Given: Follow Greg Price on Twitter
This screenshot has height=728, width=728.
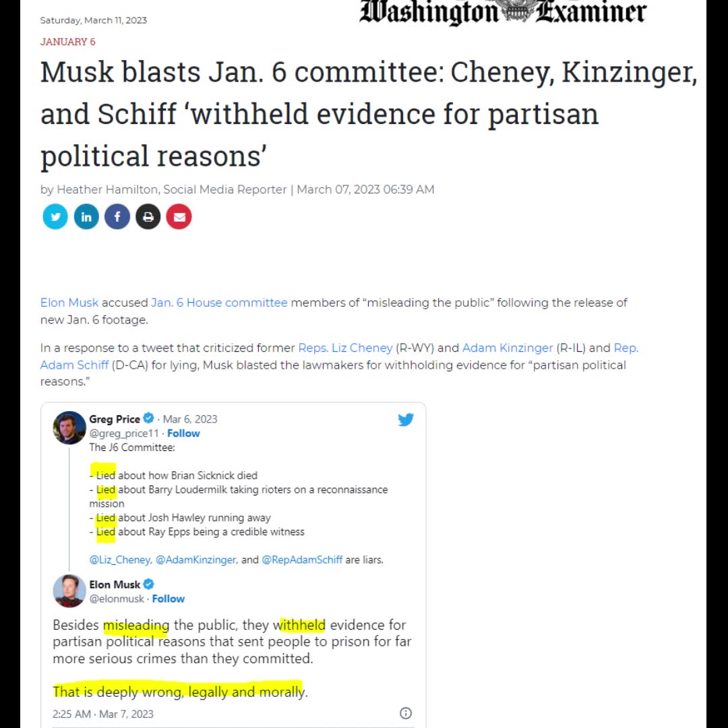Looking at the screenshot, I should click(183, 433).
